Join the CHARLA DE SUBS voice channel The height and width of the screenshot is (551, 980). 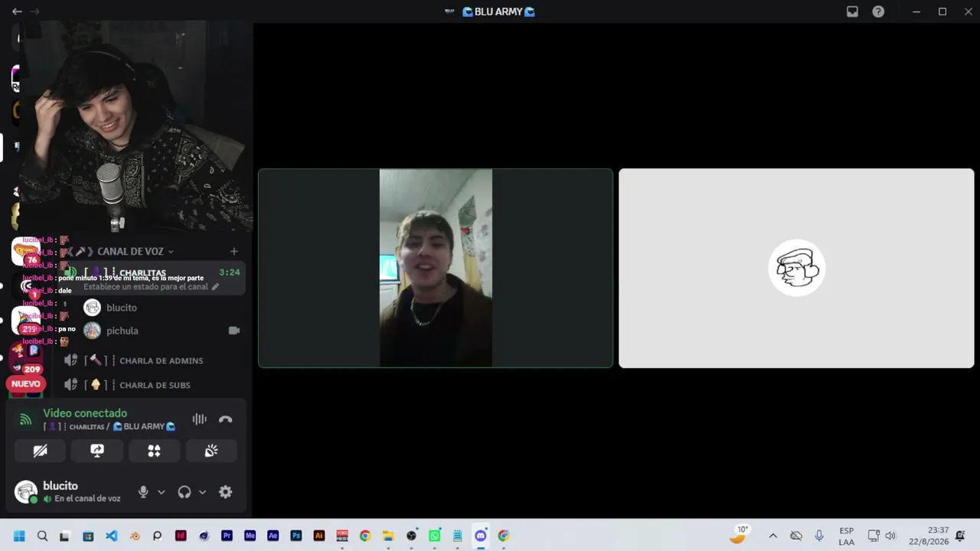tap(153, 385)
